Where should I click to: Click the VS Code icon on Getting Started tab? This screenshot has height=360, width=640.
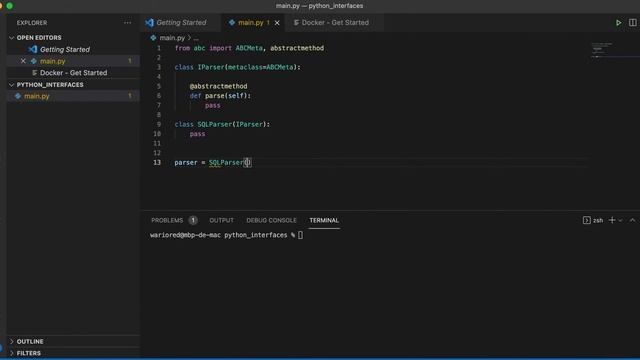pyautogui.click(x=149, y=23)
